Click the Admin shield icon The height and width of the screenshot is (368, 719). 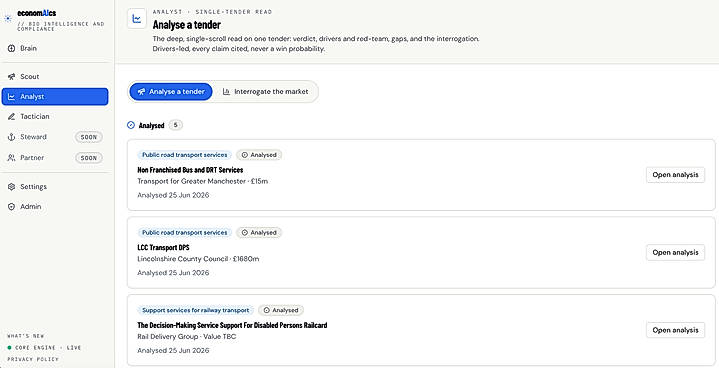11,207
